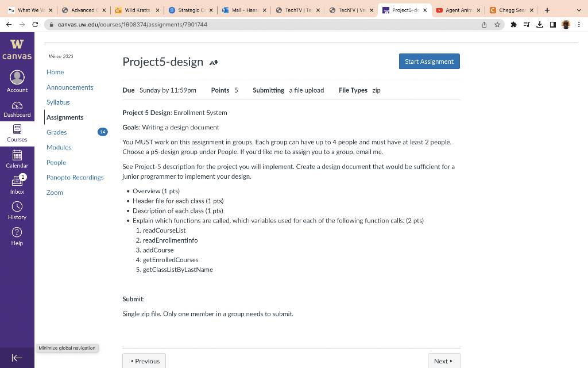Click the Canvas W logo

click(x=17, y=48)
